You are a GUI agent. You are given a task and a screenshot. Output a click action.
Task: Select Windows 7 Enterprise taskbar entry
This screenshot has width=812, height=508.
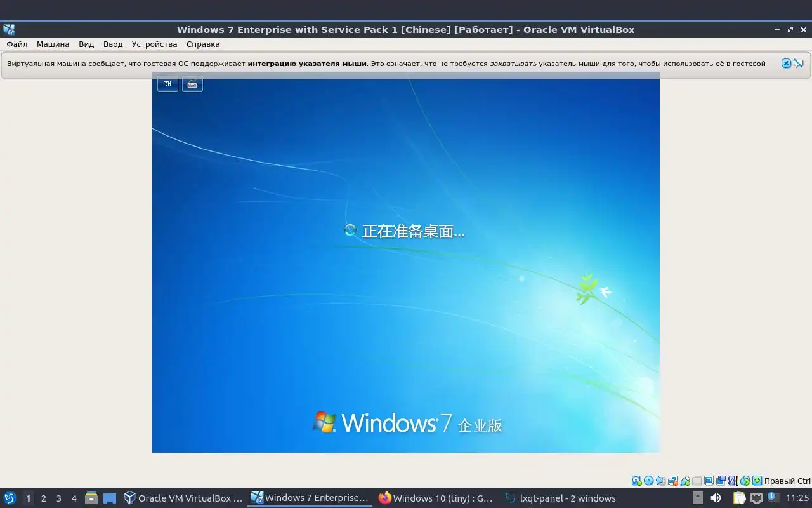pos(310,498)
